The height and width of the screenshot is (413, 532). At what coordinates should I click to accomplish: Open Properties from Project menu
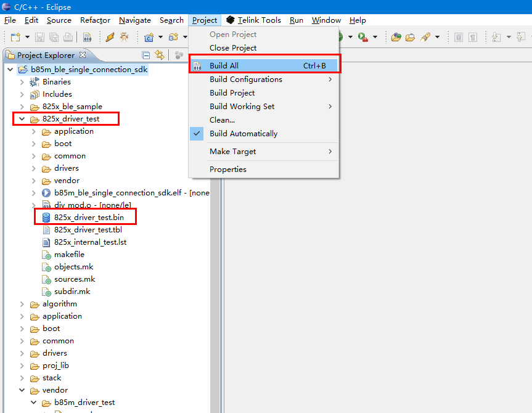pos(264,170)
